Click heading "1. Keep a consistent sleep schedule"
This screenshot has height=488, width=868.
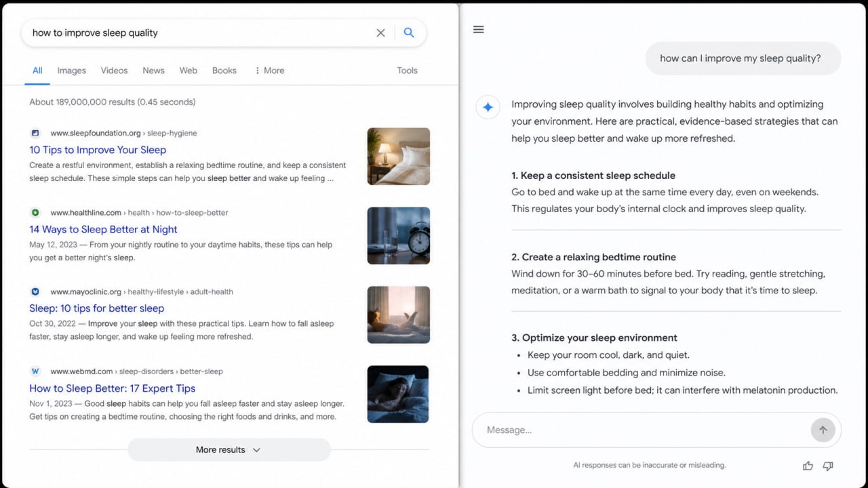(593, 176)
